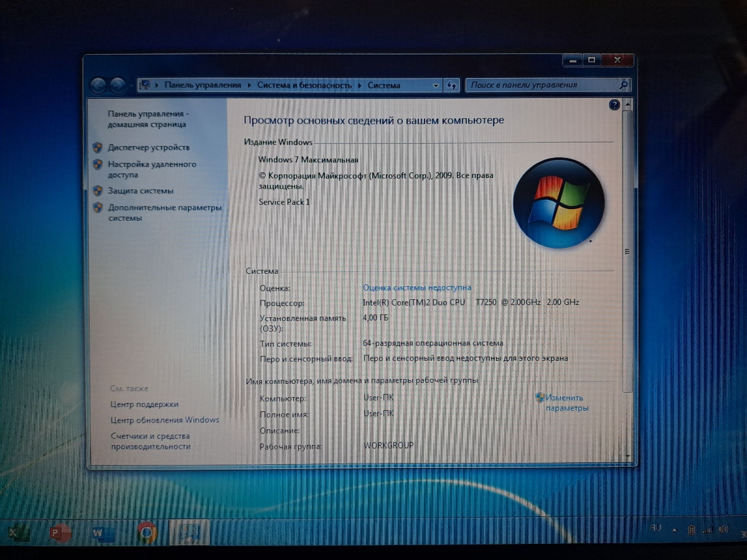Click the shield icon beside Настройка удаленного доступа
The height and width of the screenshot is (560, 747).
click(x=98, y=164)
